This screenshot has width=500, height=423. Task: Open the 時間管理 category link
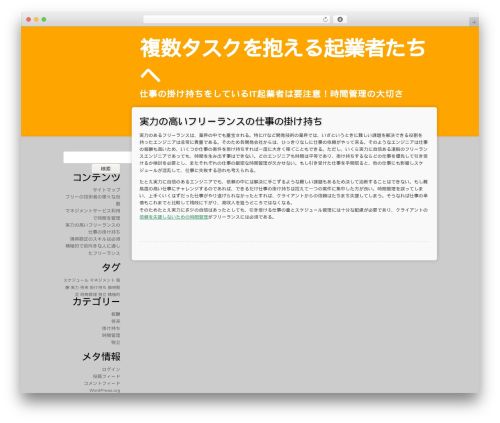[x=111, y=335]
